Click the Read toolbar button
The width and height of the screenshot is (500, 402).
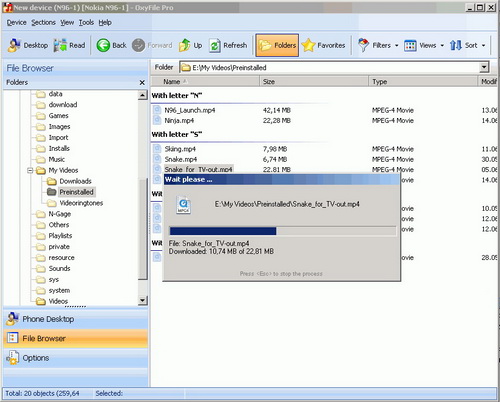click(x=69, y=45)
